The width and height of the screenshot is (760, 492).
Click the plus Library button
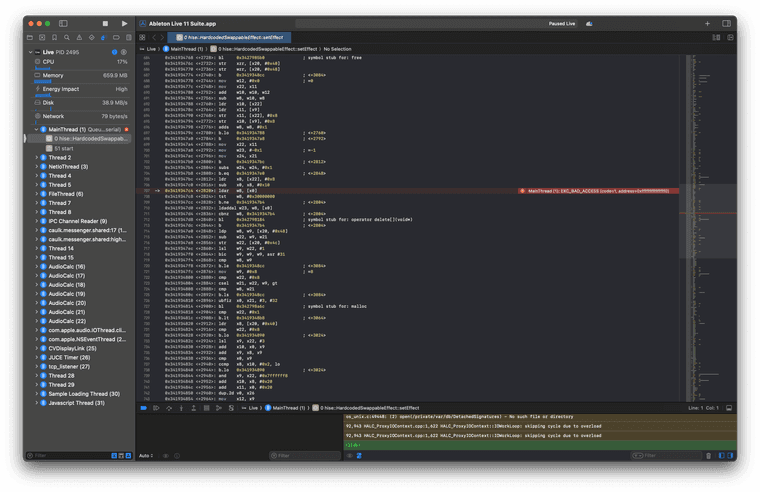(707, 23)
